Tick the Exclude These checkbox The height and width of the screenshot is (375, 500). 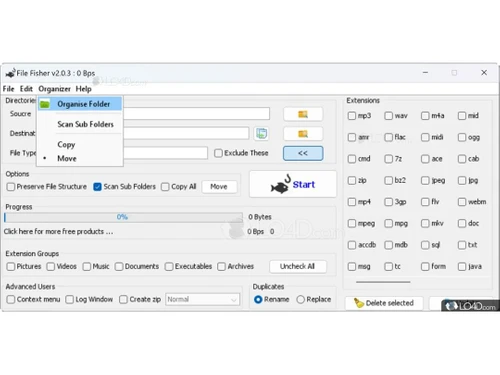tap(218, 153)
